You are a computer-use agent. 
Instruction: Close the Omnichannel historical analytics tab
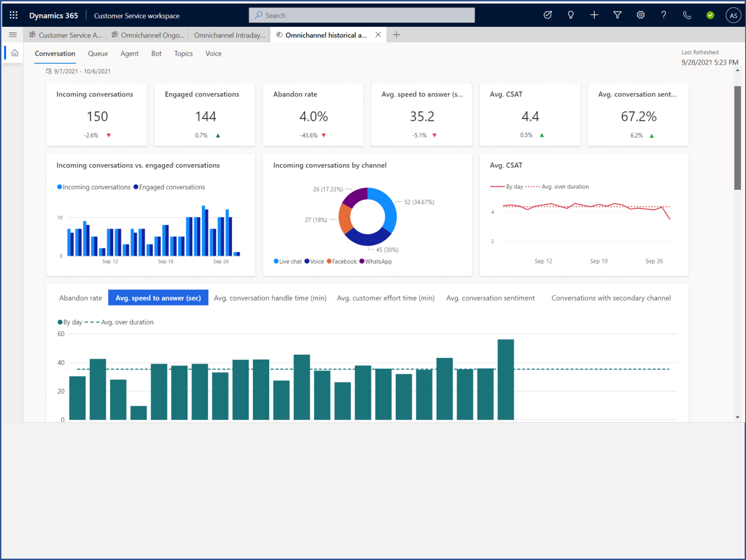coord(378,35)
